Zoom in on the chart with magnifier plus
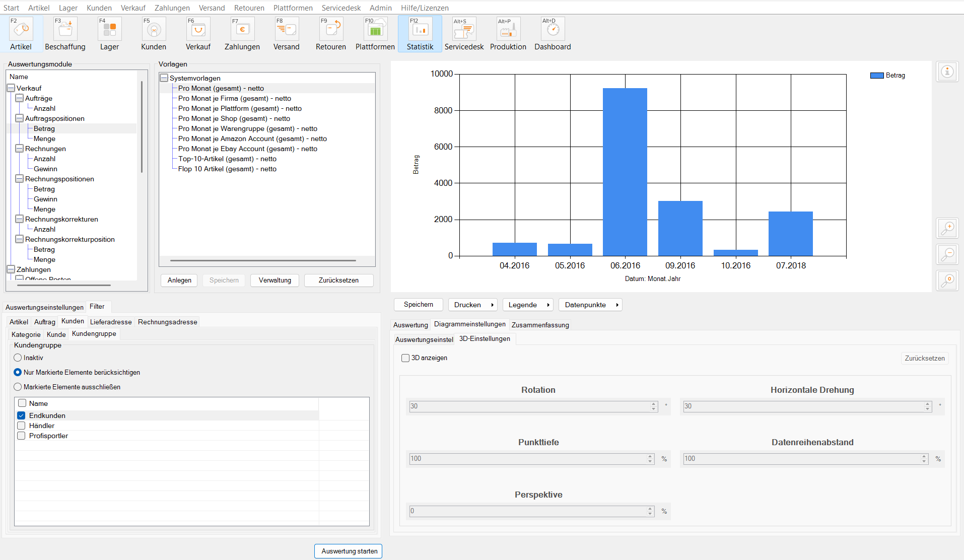Image resolution: width=964 pixels, height=560 pixels. coord(947,228)
